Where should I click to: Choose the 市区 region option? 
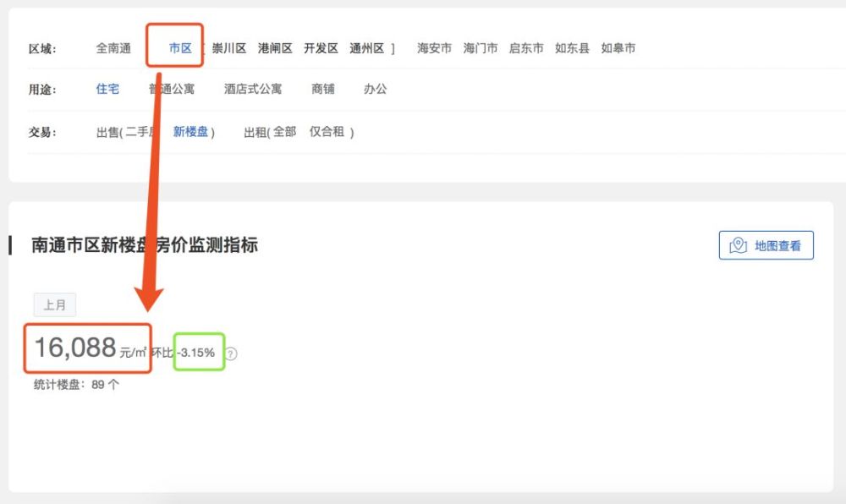180,48
